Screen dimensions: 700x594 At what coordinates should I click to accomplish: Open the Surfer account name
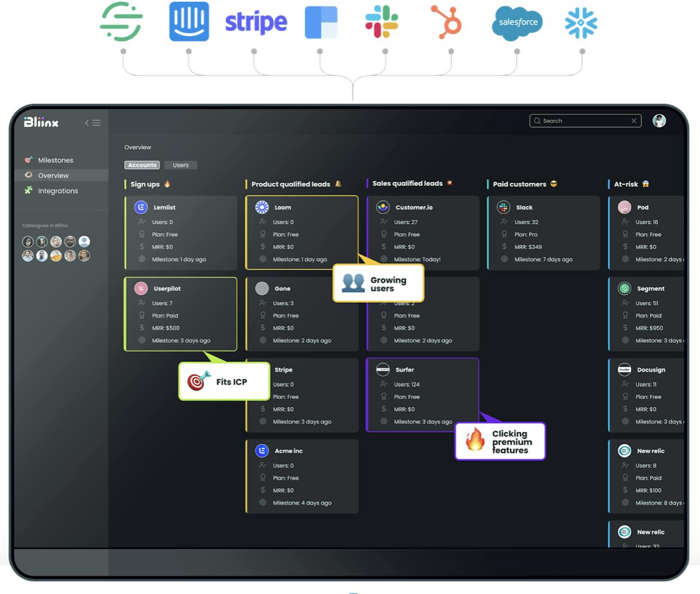click(405, 370)
